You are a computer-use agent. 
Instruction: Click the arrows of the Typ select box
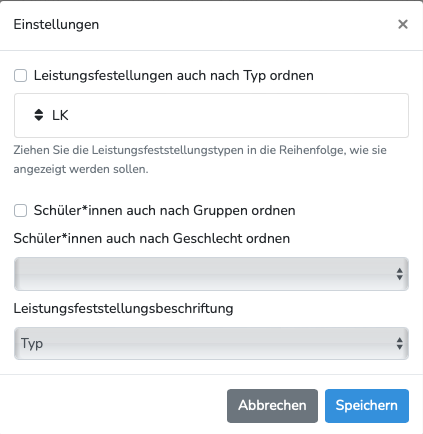click(400, 344)
